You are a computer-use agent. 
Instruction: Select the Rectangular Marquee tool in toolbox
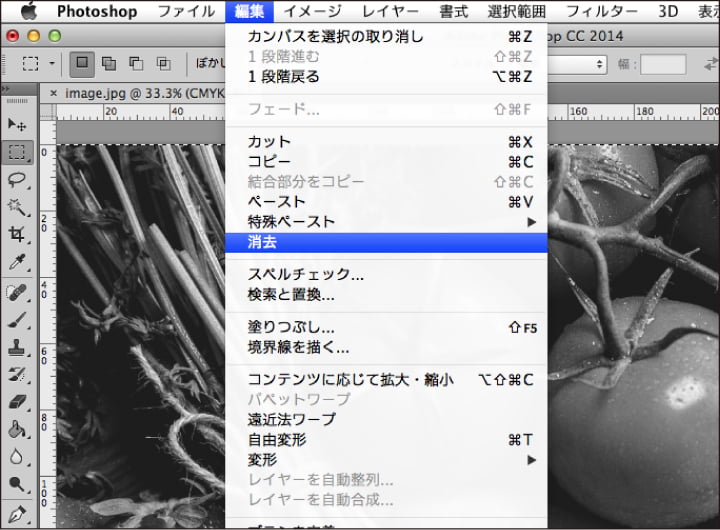(17, 152)
